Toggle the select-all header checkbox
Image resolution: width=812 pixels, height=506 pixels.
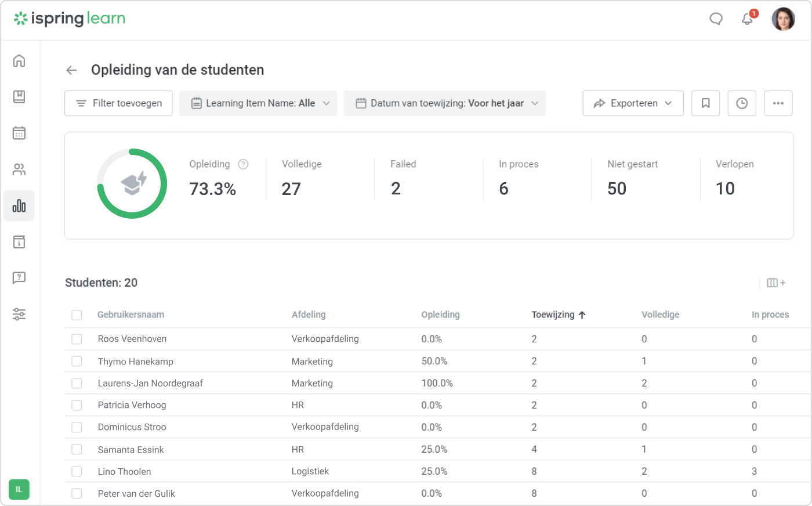click(x=77, y=315)
